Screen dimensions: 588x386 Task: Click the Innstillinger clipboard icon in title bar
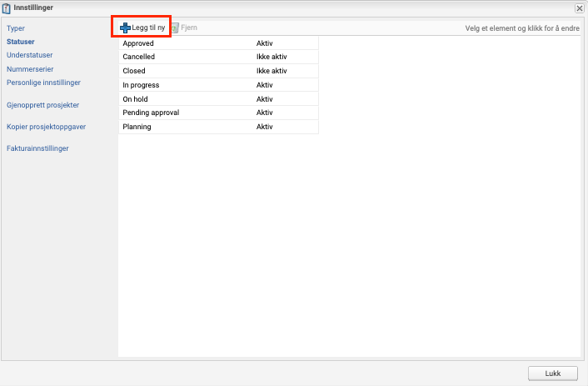(x=7, y=8)
